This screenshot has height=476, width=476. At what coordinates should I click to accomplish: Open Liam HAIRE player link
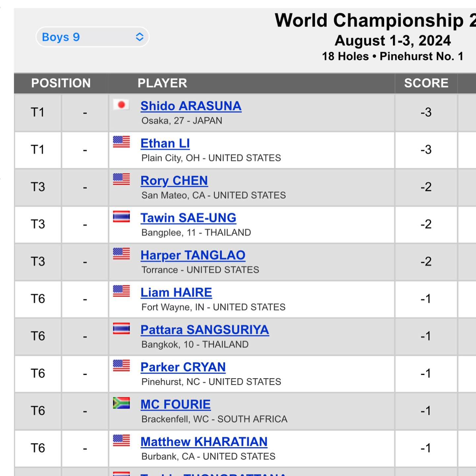click(x=176, y=293)
